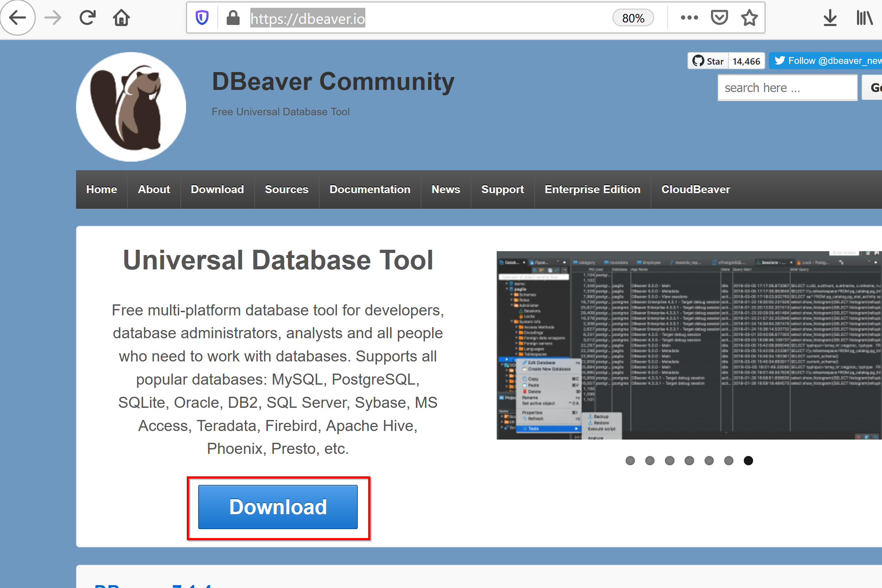Screen dimensions: 882x588
Task: Click the 'Universal Database Tool' heading
Action: [x=278, y=260]
